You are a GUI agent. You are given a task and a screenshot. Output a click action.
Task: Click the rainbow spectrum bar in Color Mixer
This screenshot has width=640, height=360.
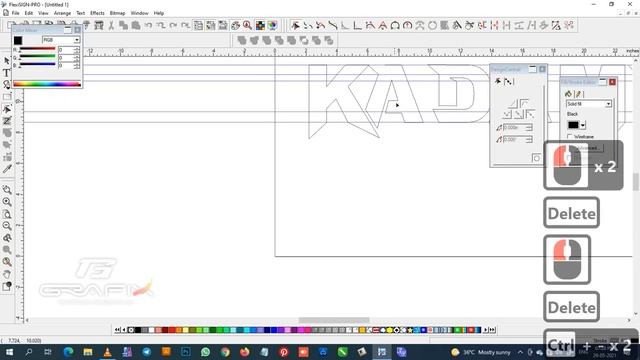click(47, 84)
